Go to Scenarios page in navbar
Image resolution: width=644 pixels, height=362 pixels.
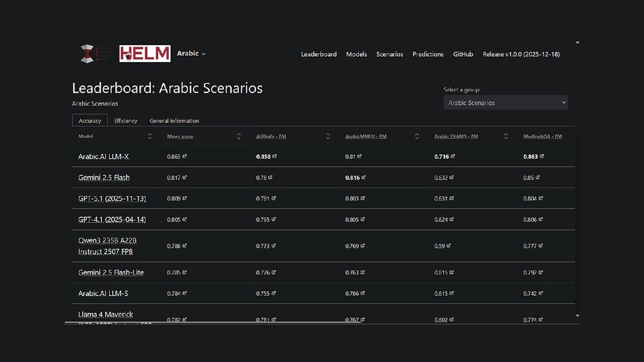[x=390, y=54]
